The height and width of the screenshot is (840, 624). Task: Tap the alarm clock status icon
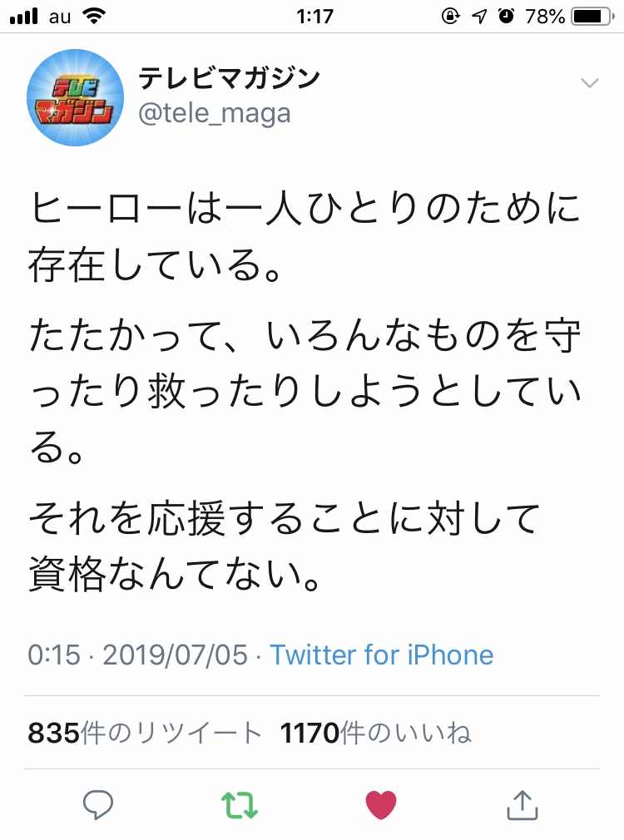507,15
